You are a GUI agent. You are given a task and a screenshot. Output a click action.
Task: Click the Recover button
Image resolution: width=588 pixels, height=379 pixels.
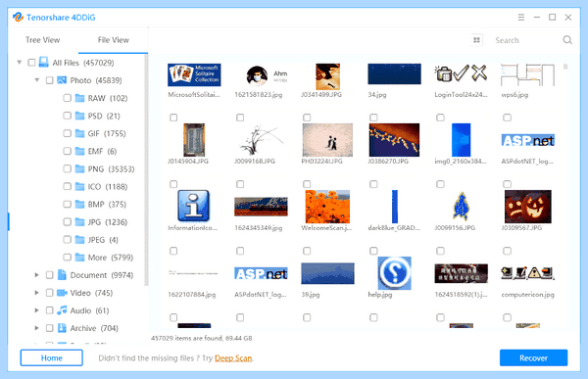pyautogui.click(x=534, y=358)
